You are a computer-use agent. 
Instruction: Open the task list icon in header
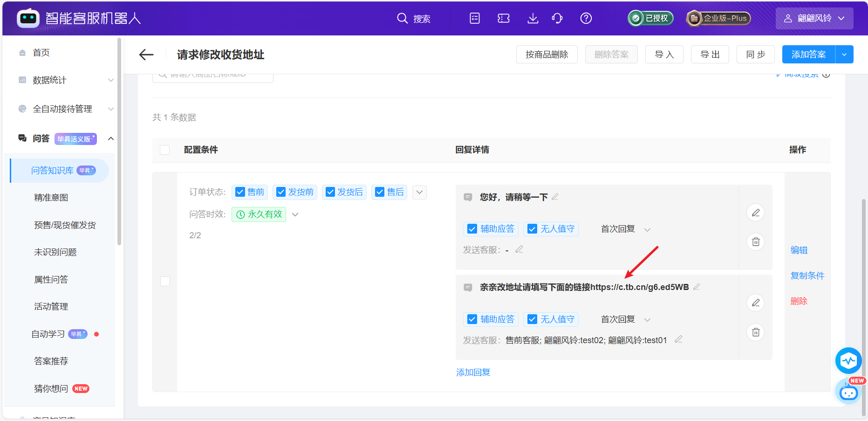click(x=475, y=18)
